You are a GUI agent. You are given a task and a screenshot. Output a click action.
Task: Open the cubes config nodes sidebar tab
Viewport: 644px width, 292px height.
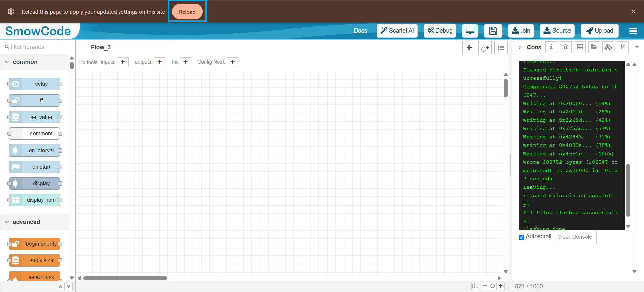pyautogui.click(x=608, y=47)
